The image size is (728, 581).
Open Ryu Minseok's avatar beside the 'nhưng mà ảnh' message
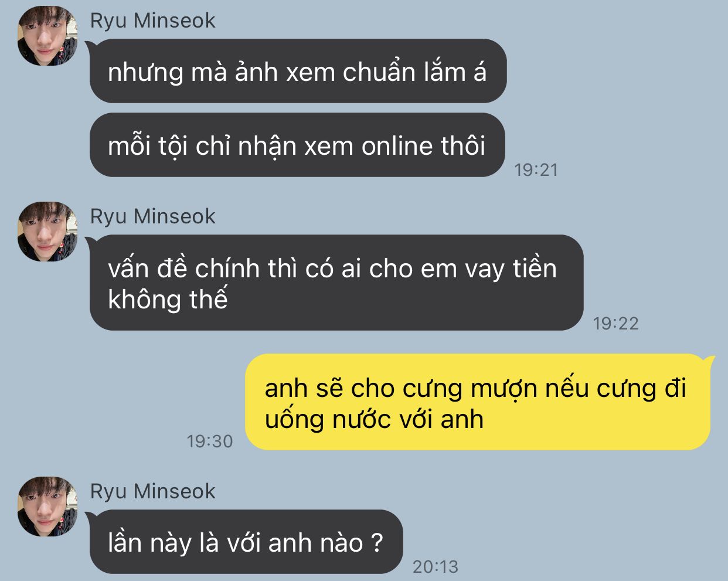point(47,36)
